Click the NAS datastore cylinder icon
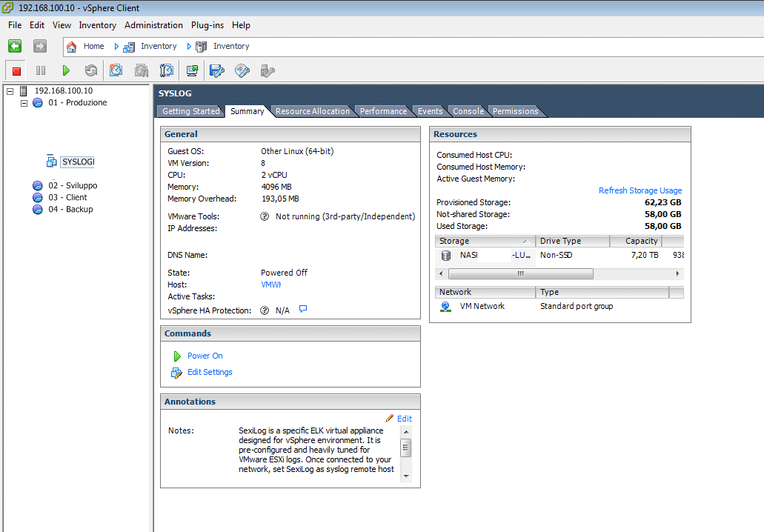Image resolution: width=764 pixels, height=532 pixels. tap(446, 256)
